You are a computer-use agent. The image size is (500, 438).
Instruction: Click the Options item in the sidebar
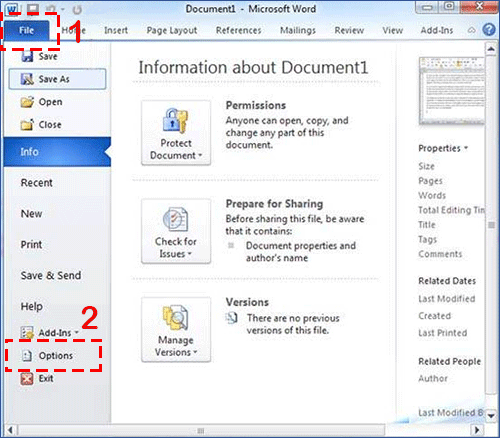pos(47,356)
